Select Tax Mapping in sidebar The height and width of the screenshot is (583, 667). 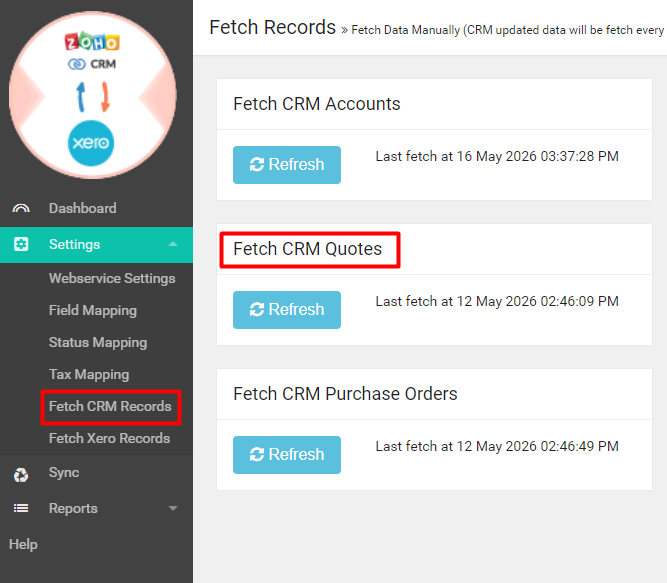click(89, 375)
